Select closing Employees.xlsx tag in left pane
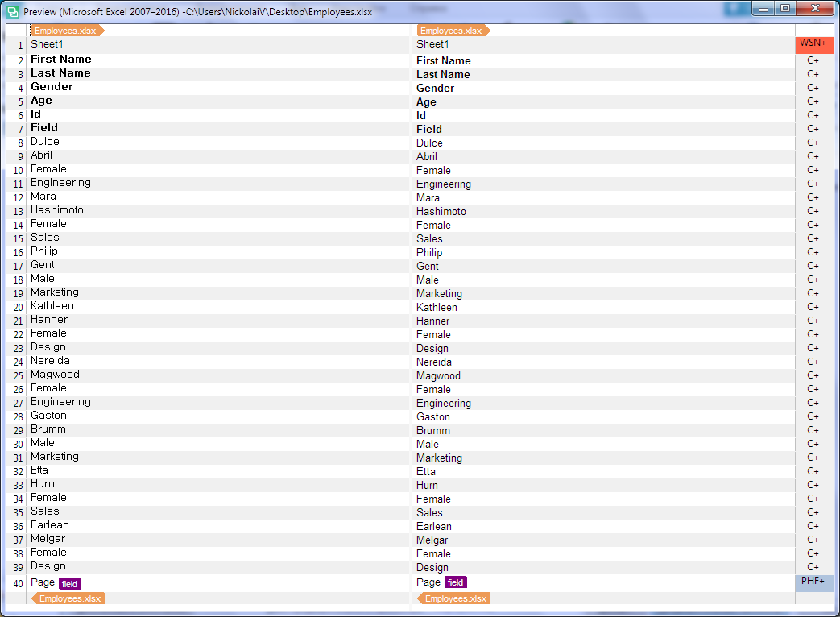The width and height of the screenshot is (840, 617). pos(68,598)
